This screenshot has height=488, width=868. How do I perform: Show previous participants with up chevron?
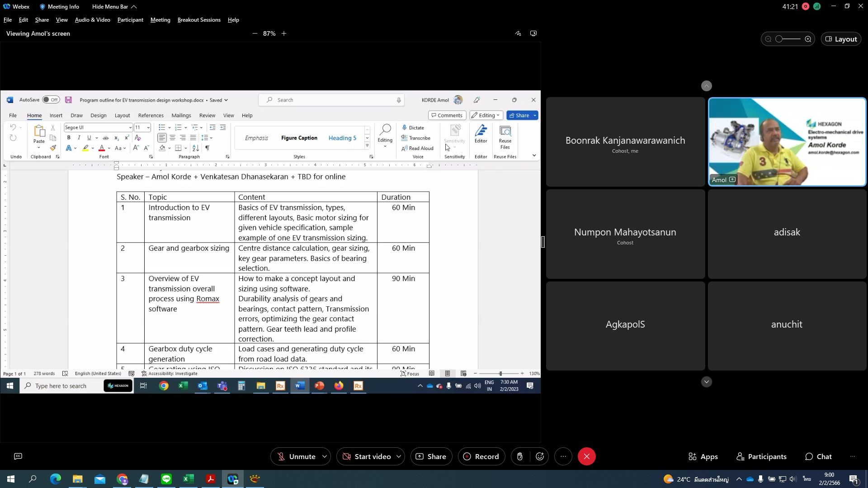707,85
